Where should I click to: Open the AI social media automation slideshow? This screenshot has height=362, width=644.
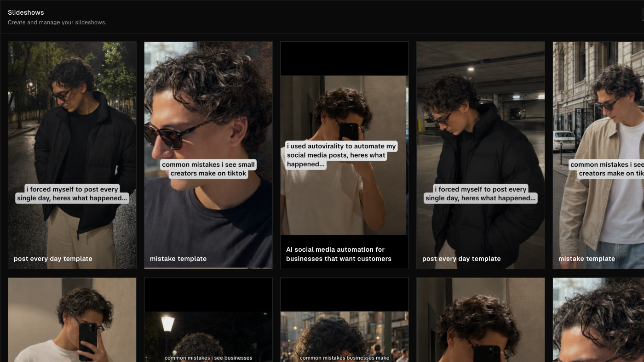point(345,155)
